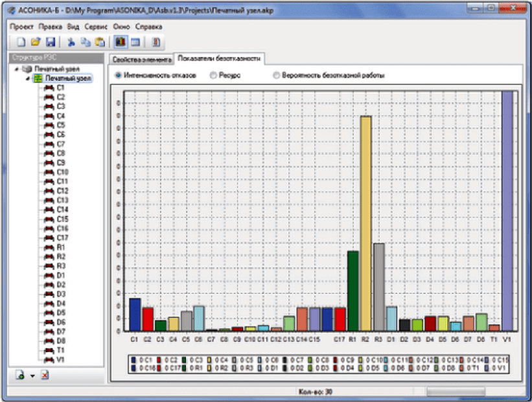Viewport: 532px width, 402px height.
Task: Select the R2 item in the tree
Action: coord(61,256)
